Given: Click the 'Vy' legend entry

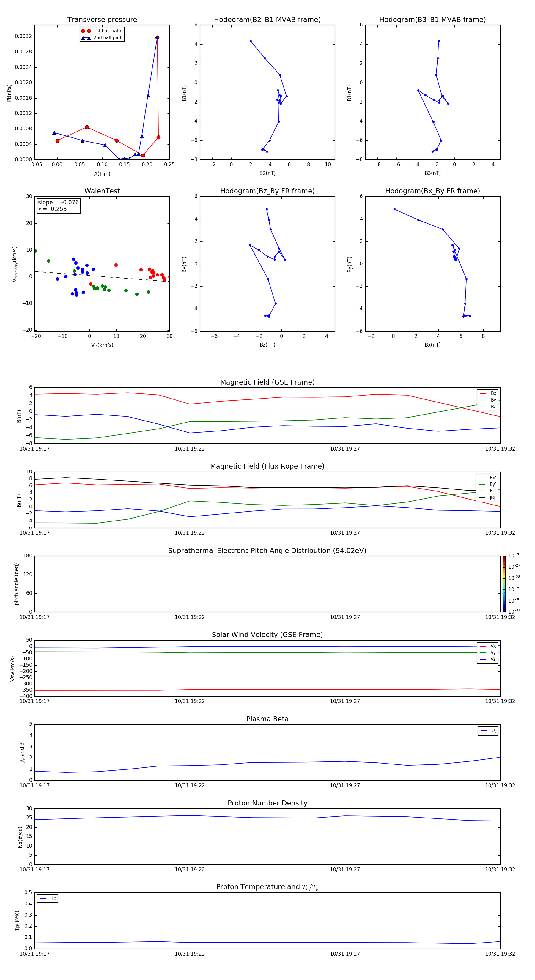Looking at the screenshot, I should pyautogui.click(x=488, y=653).
